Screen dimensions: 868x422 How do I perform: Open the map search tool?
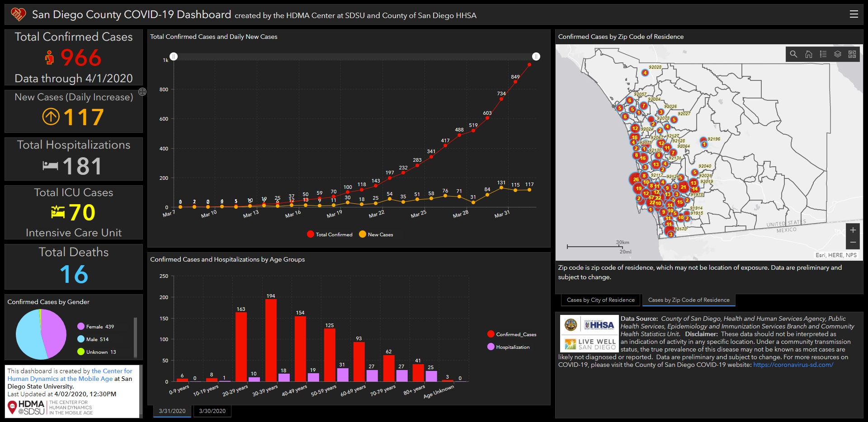tap(793, 54)
